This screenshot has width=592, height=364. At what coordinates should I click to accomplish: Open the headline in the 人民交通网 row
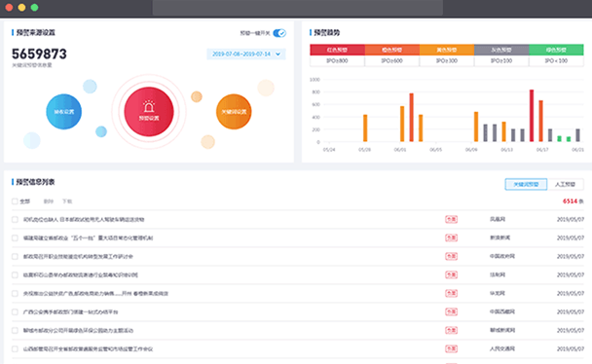pos(88,348)
